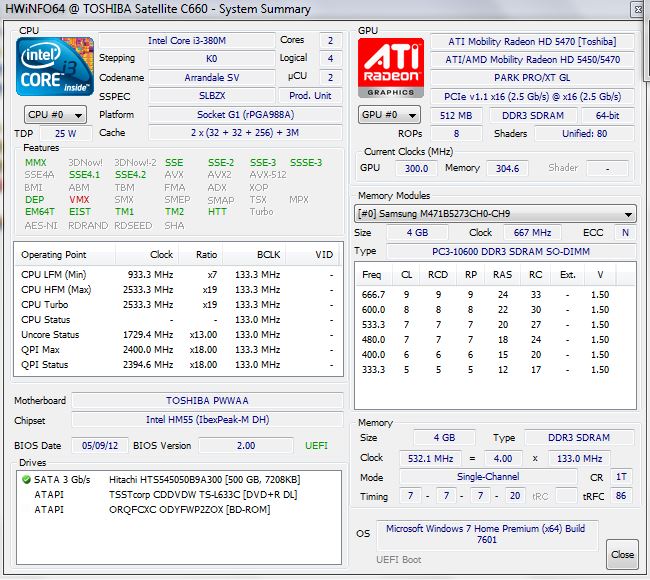Viewport: 650px width, 580px height.
Task: Select the 666.7 memory timing row
Action: pos(495,295)
